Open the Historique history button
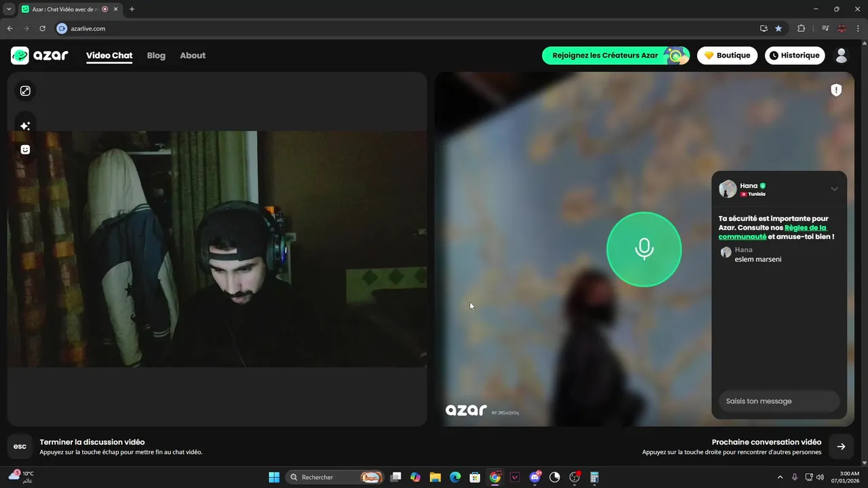Viewport: 868px width, 488px height. pyautogui.click(x=795, y=56)
